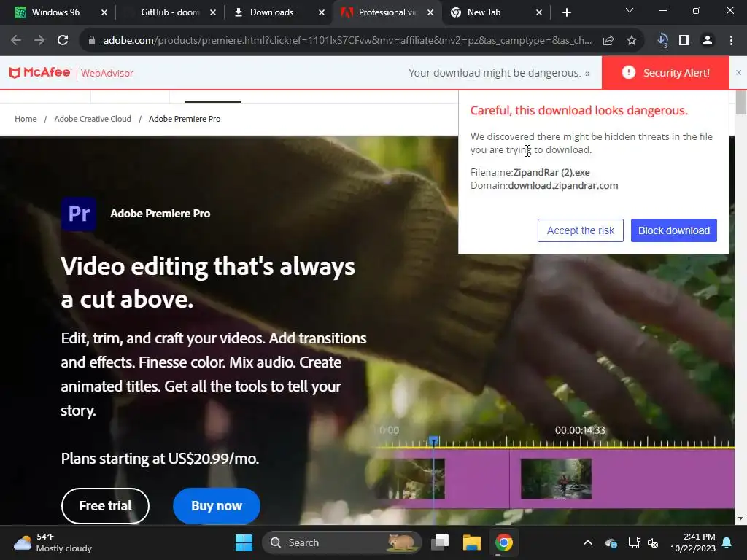Viewport: 747px width, 560px height.
Task: Click Block download button
Action: coord(673,230)
